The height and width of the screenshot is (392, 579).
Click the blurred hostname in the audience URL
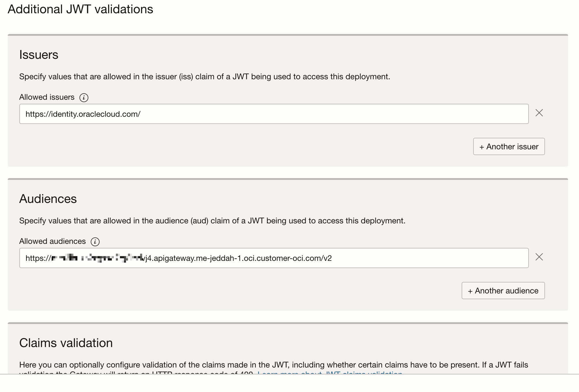tap(97, 258)
